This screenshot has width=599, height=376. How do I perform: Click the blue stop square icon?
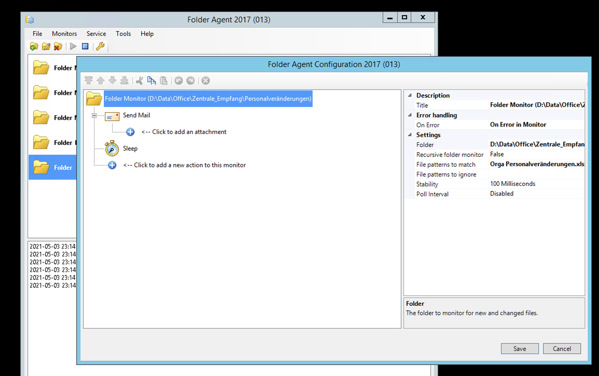85,47
